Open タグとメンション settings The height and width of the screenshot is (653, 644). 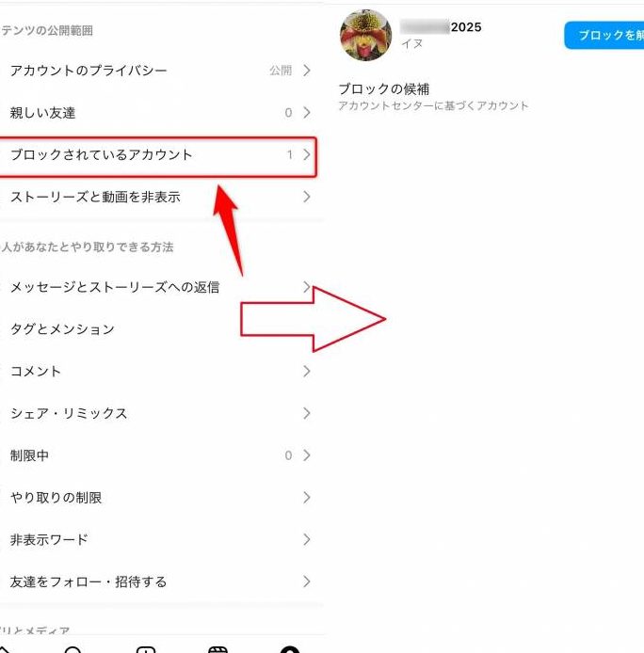coord(158,329)
